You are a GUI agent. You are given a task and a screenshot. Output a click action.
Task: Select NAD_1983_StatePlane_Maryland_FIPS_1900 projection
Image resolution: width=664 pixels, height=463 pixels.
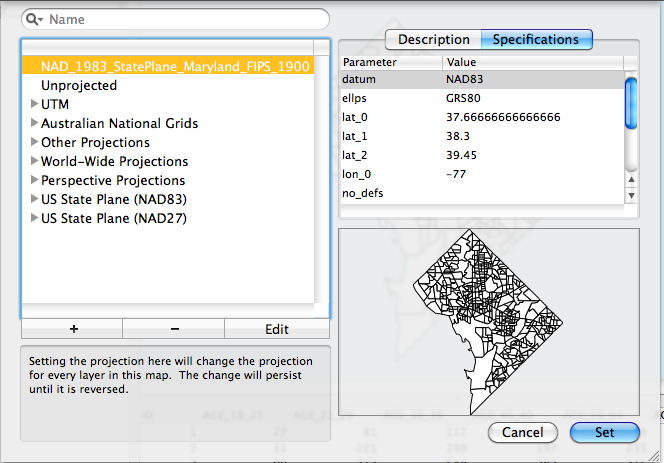[x=175, y=66]
